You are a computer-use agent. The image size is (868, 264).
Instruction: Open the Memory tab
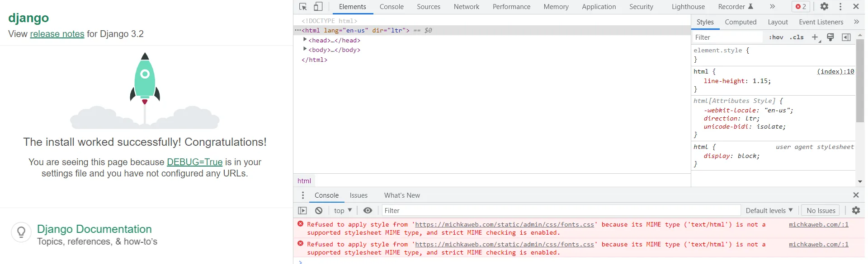pyautogui.click(x=556, y=7)
